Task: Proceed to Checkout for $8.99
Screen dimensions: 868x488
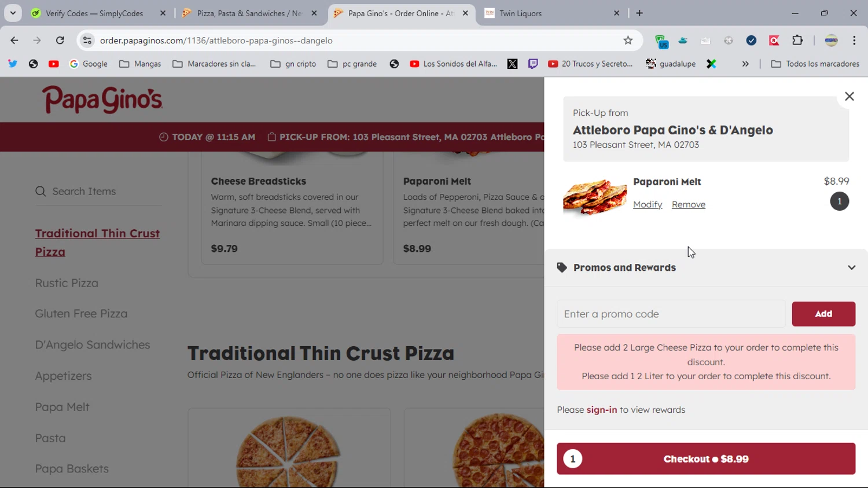Action: [706, 458]
